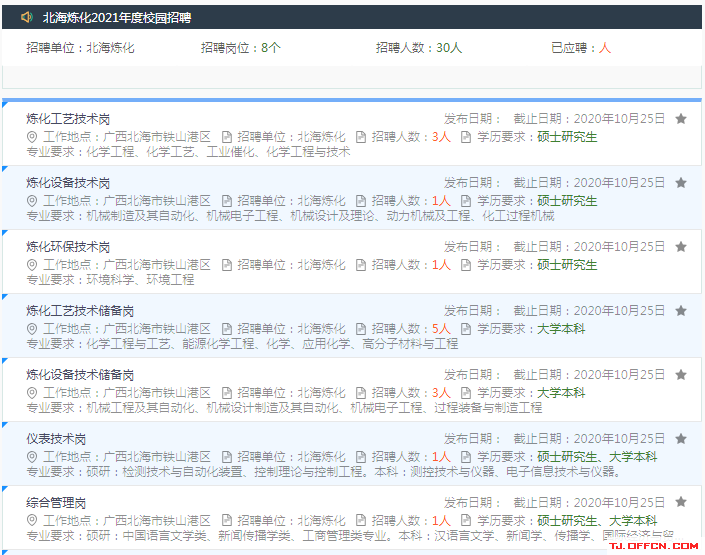
Task: Click 学历要求 icon in 炼化设备技术储备岗 row
Action: 466,393
